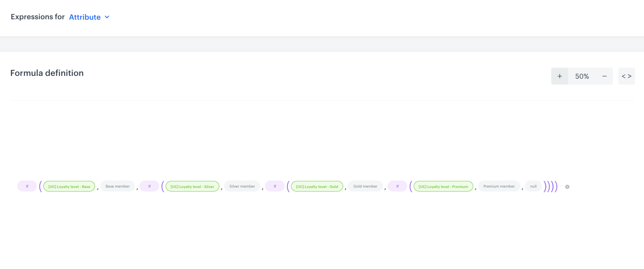Select the If node before Premium condition
644x269 pixels.
(x=397, y=186)
